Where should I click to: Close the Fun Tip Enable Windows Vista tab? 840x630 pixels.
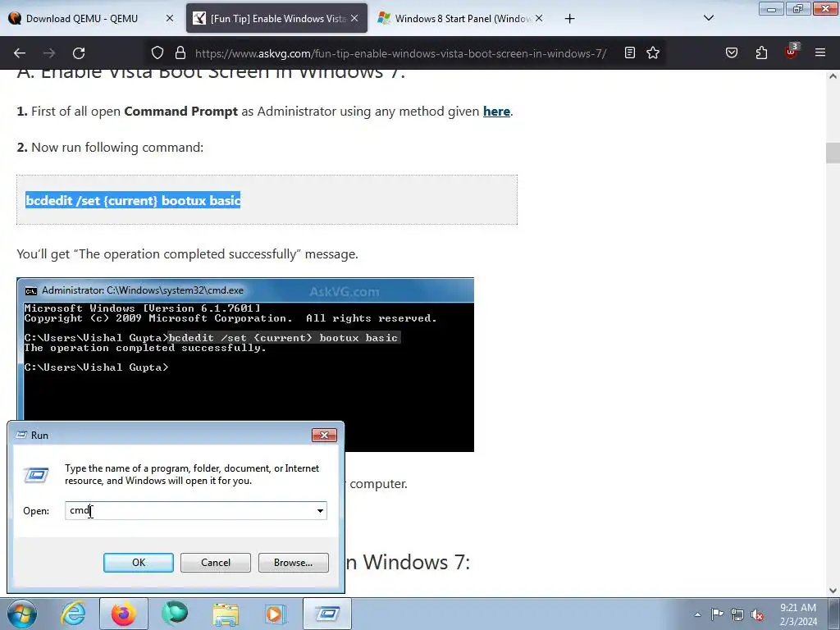pos(354,18)
